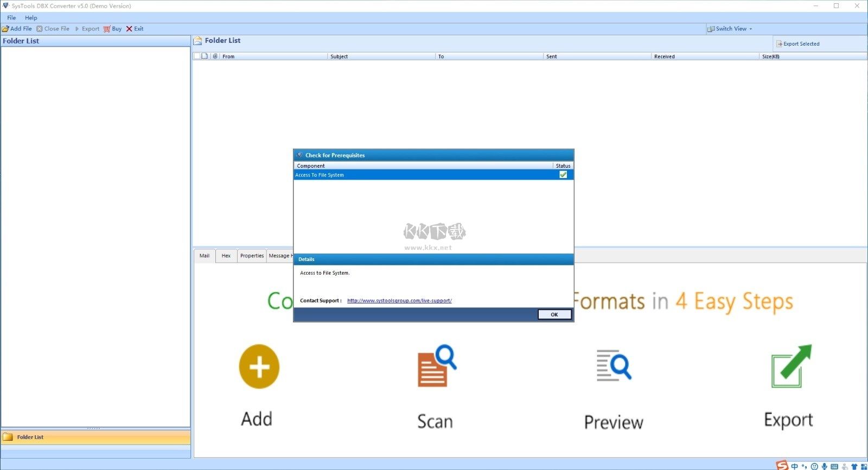Screen dimensions: 868x470
Task: Click the Buy shopping cart icon
Action: [107, 29]
